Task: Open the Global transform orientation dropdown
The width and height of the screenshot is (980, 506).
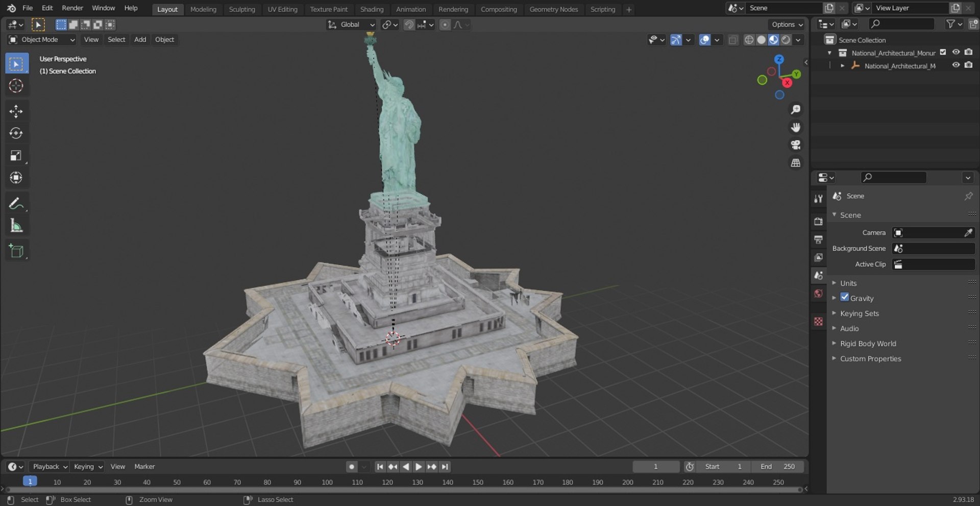Action: pyautogui.click(x=351, y=25)
